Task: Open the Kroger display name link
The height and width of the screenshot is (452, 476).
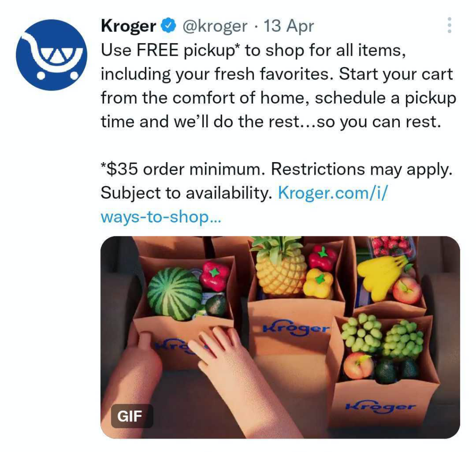Action: 128,26
